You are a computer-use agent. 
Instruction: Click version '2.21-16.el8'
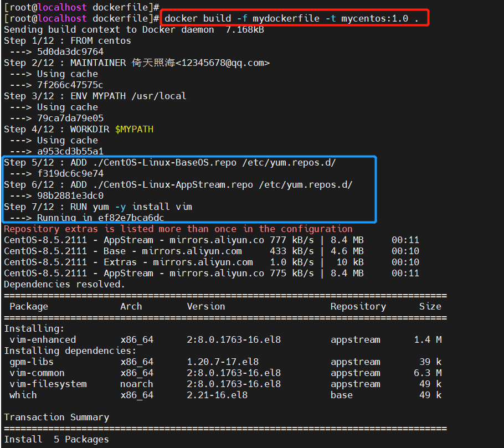[217, 395]
